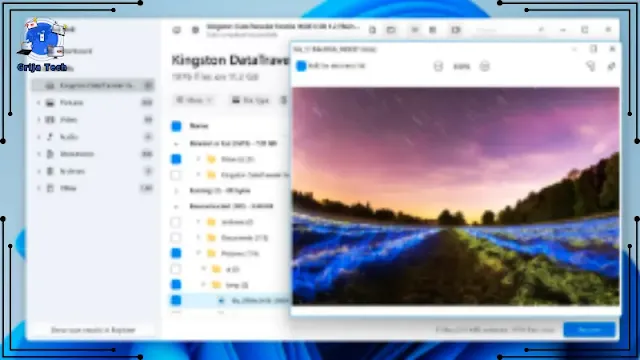The height and width of the screenshot is (360, 640).
Task: Uncheck the Pictures folder checkbox
Action: [x=176, y=253]
